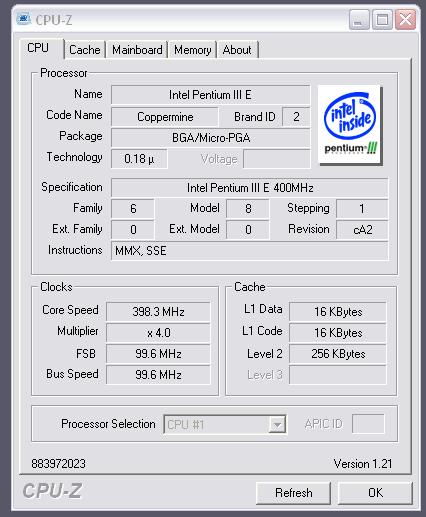The height and width of the screenshot is (517, 426).
Task: Click the empty Level 3 cache field
Action: click(x=338, y=375)
